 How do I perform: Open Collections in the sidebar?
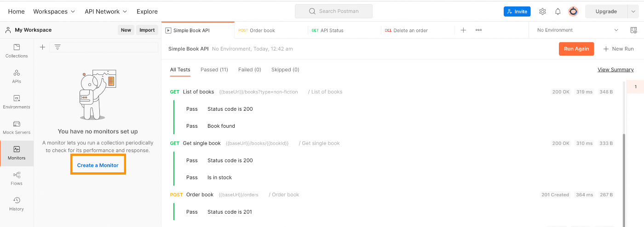(x=17, y=51)
